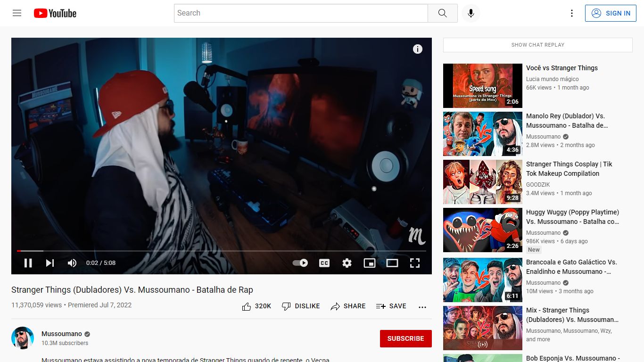Open 'Você vs Stranger Things' thumbnail
The height and width of the screenshot is (362, 644).
483,86
